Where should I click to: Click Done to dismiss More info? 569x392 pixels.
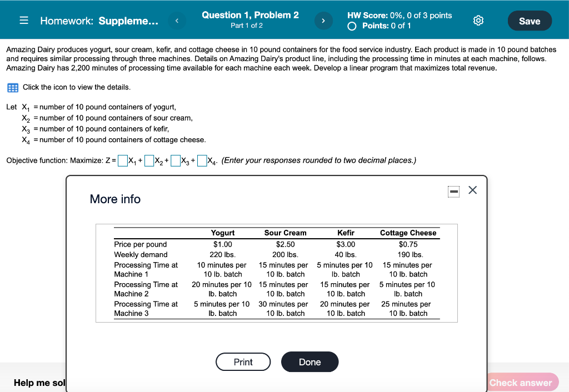(x=310, y=361)
